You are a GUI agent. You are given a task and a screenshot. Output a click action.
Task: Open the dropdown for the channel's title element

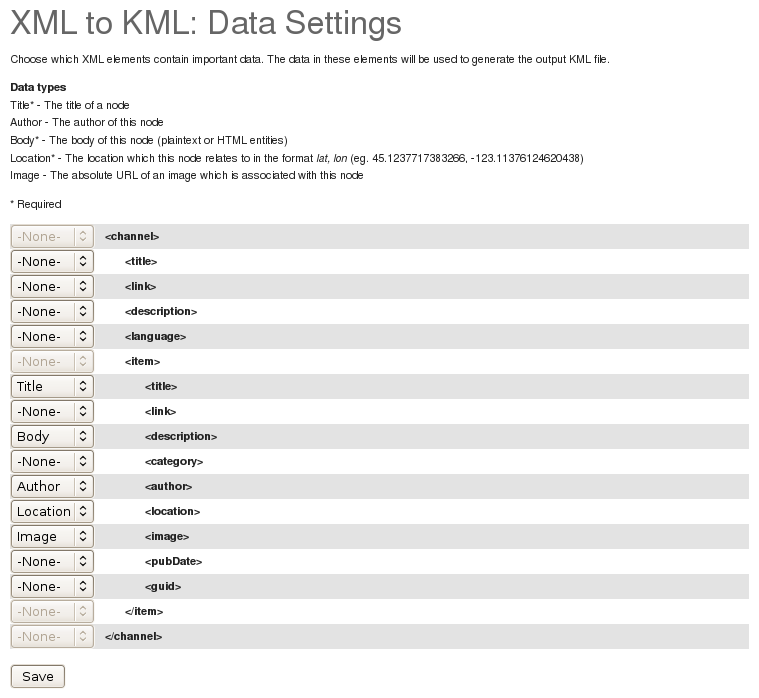click(x=52, y=261)
